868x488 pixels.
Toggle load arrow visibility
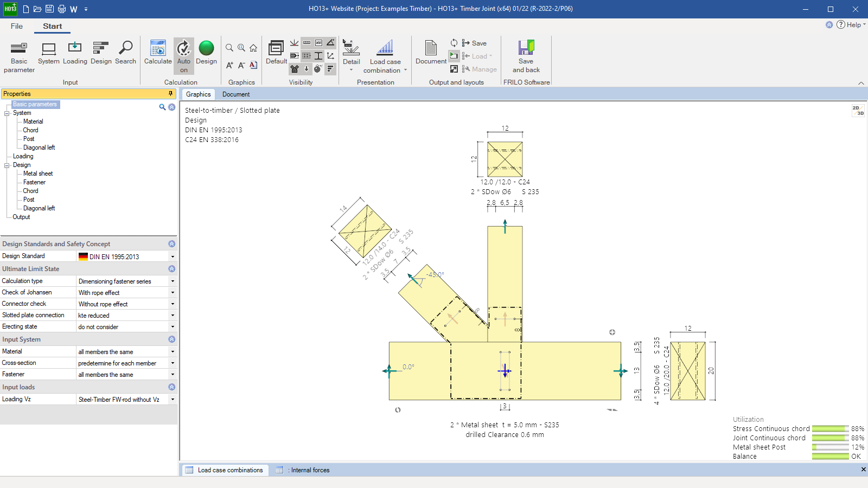[x=307, y=69]
